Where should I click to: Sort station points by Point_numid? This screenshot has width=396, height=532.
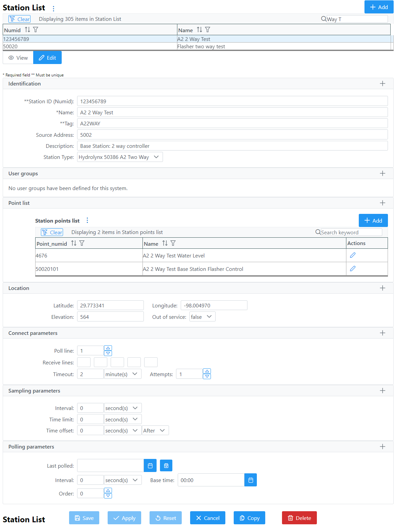(x=74, y=243)
